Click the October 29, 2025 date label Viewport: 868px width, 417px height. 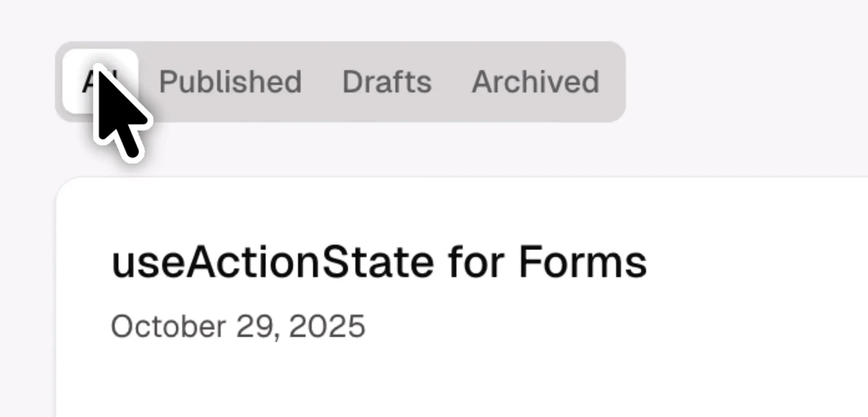237,325
